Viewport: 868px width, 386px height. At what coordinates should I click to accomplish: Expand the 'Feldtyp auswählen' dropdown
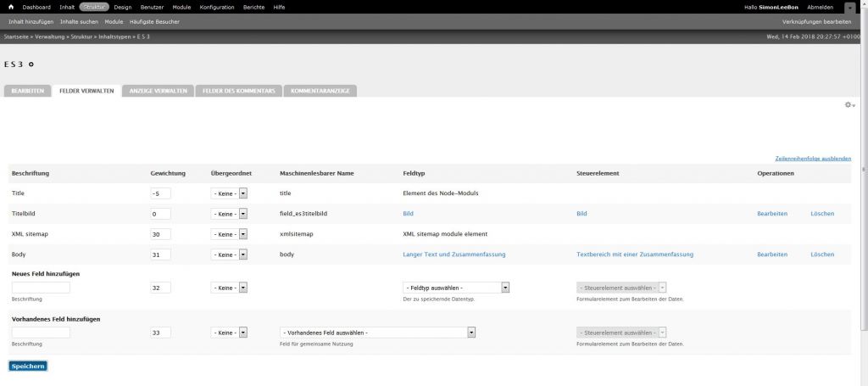(456, 288)
